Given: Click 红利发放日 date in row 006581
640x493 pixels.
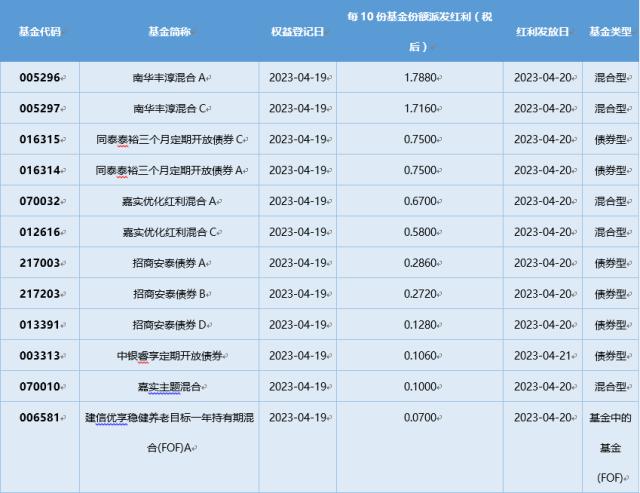Looking at the screenshot, I should point(542,417).
